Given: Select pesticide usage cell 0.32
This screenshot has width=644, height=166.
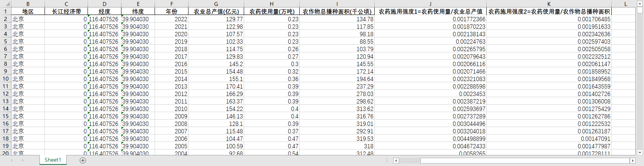Looking at the screenshot, I should [272, 71].
